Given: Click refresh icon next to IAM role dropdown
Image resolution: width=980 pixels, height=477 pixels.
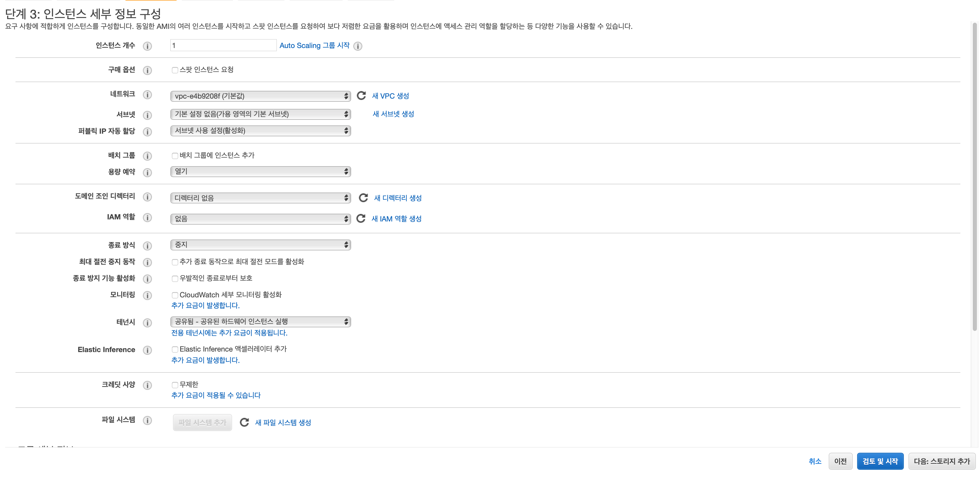Looking at the screenshot, I should pyautogui.click(x=361, y=218).
